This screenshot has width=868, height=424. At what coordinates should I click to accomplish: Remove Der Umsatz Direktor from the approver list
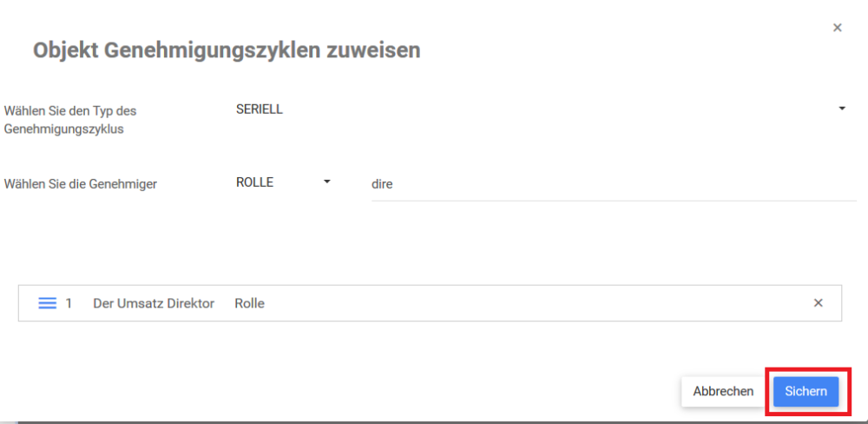(x=818, y=303)
